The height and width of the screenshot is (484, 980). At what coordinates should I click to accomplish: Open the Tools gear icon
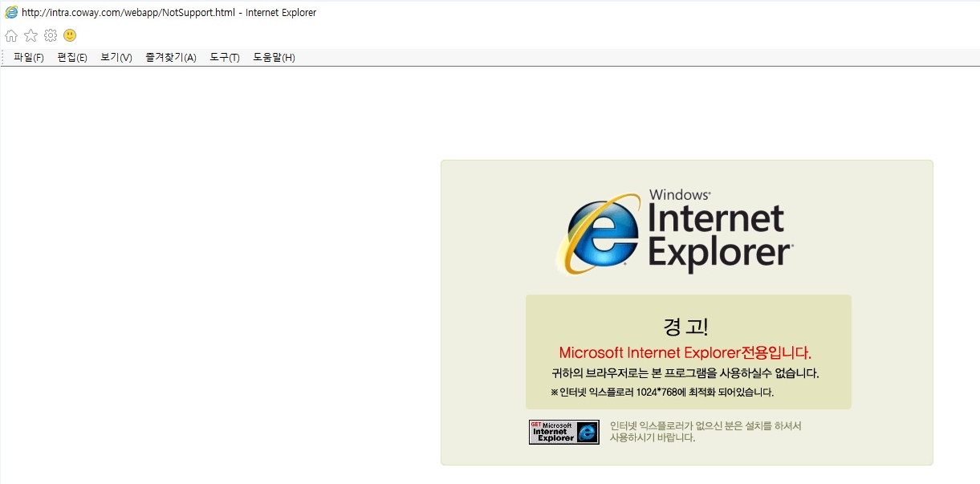point(51,35)
